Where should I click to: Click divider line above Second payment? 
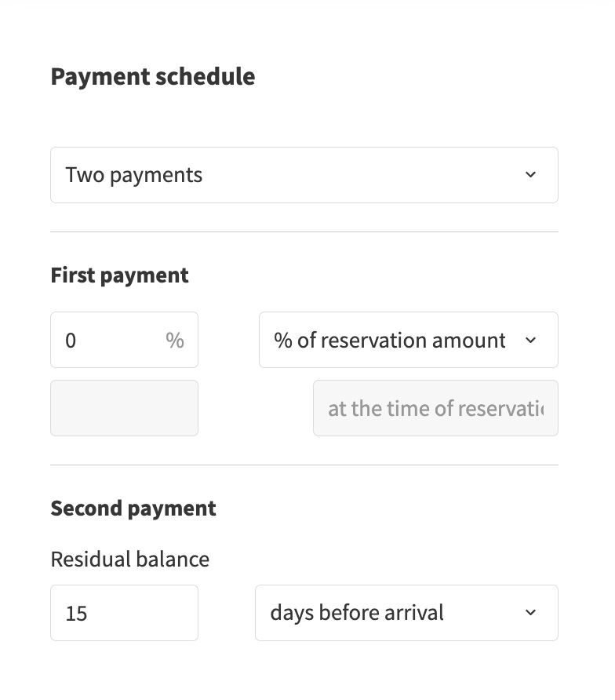(x=304, y=465)
